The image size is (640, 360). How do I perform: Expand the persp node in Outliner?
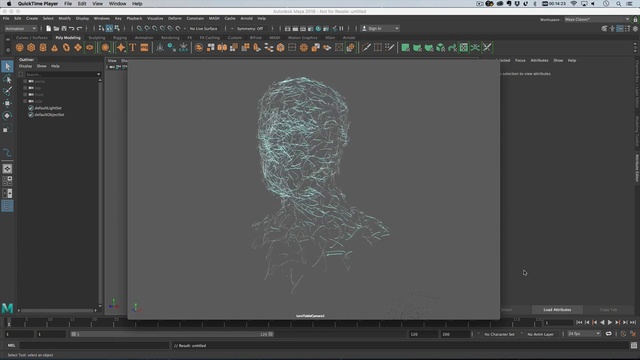point(25,81)
